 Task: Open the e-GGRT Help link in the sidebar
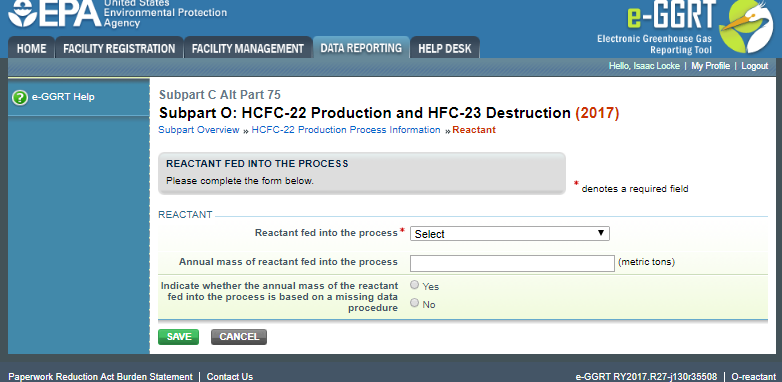click(x=63, y=97)
